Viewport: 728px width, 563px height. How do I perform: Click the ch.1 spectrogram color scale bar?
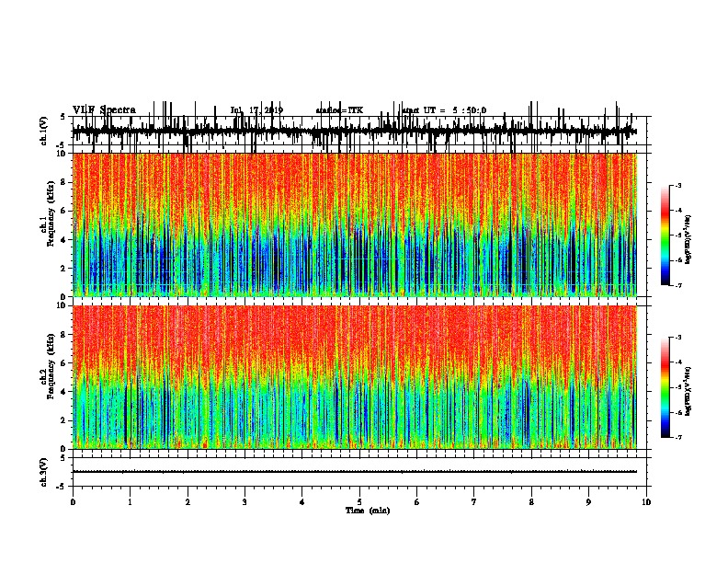pos(665,236)
